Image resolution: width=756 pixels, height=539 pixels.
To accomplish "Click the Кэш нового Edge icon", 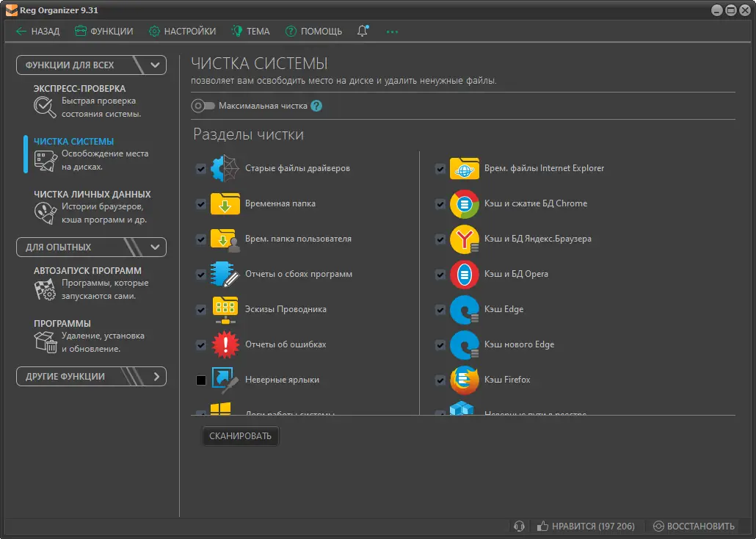I will point(464,344).
